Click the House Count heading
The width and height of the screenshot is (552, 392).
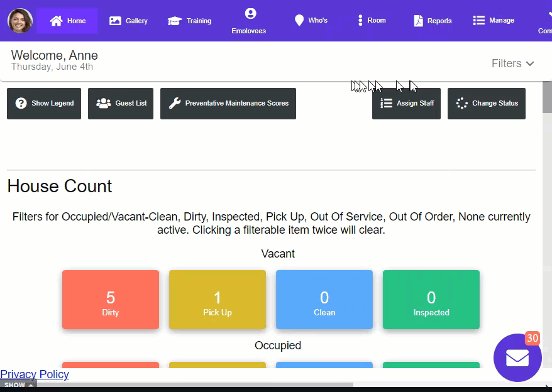[x=60, y=186]
